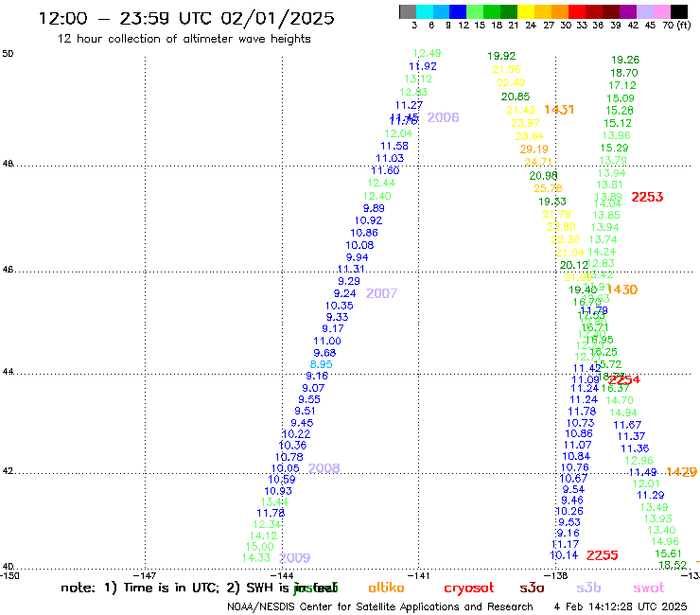Click the wave height value '25.78'
The width and height of the screenshot is (700, 615).
coord(548,188)
